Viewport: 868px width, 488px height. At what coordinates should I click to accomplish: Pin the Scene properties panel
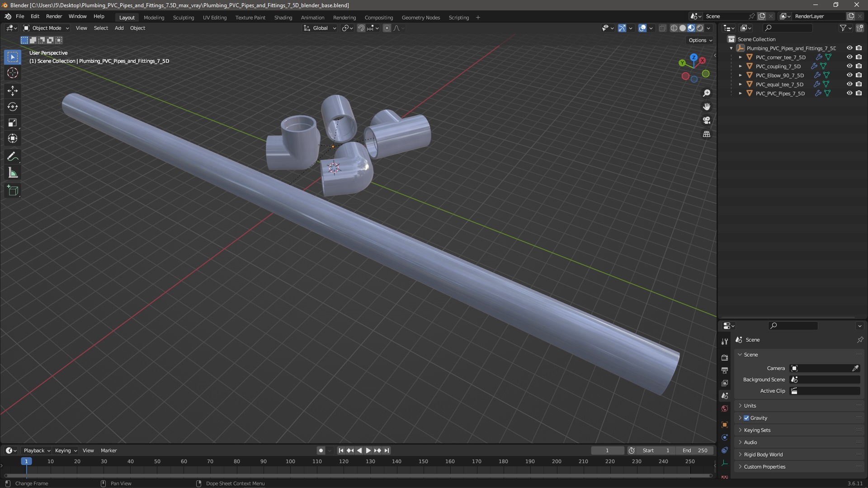[860, 340]
